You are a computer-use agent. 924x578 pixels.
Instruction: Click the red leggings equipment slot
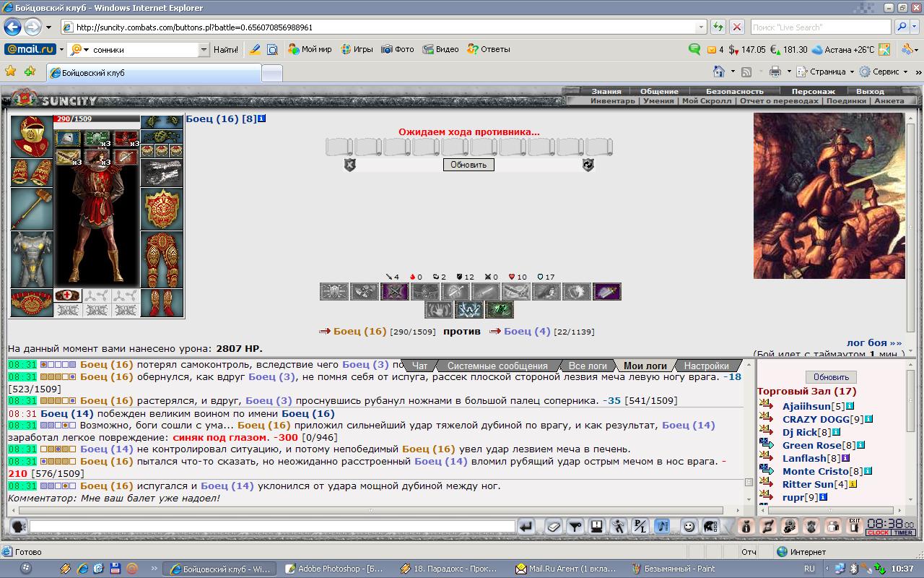click(162, 260)
